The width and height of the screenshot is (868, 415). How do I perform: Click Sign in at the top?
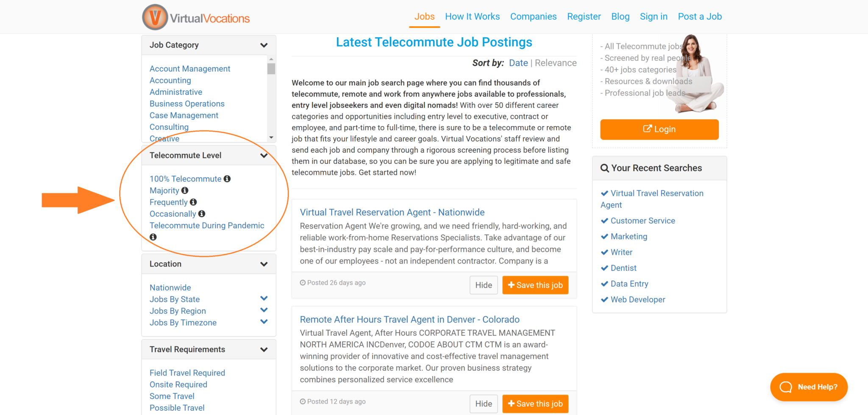coord(654,17)
